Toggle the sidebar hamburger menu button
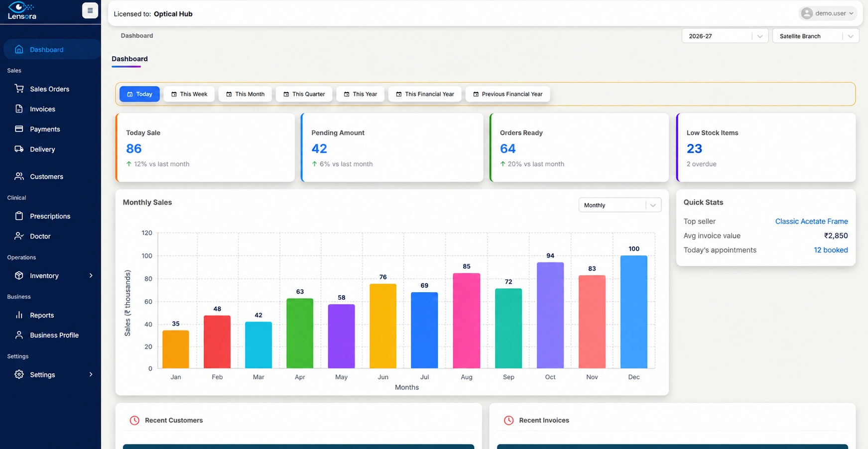This screenshot has height=449, width=868. [x=90, y=10]
